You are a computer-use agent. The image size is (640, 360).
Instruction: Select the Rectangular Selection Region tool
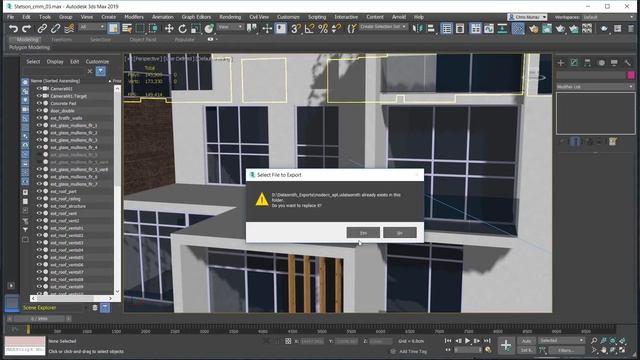click(140, 29)
